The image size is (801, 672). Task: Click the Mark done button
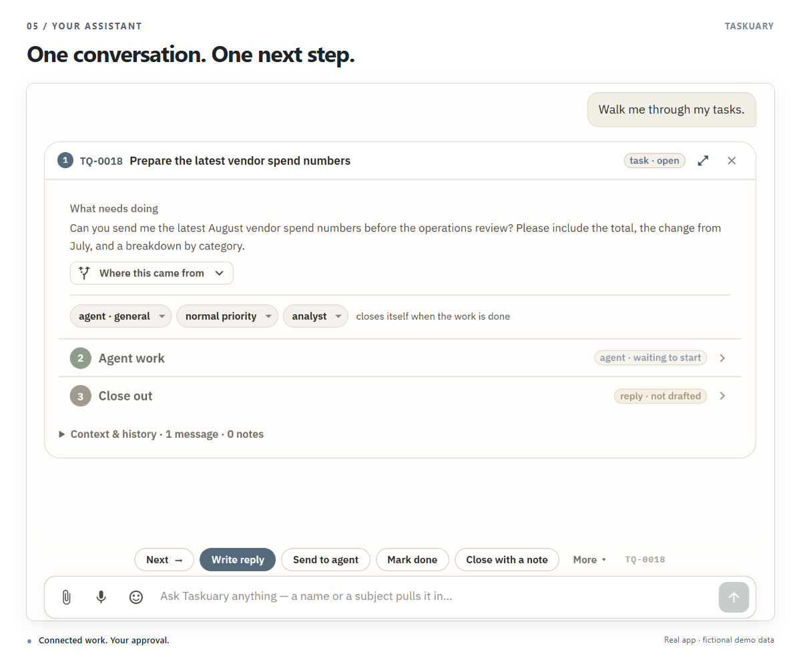413,560
